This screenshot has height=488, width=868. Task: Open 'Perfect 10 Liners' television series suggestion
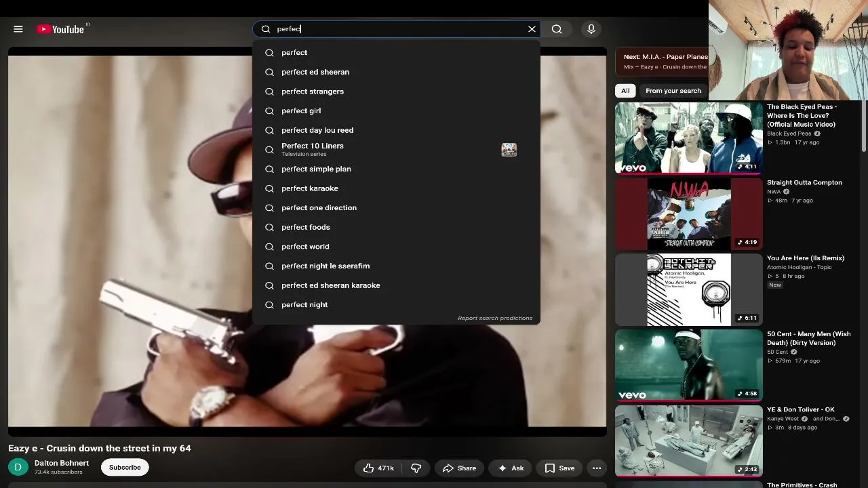point(396,149)
